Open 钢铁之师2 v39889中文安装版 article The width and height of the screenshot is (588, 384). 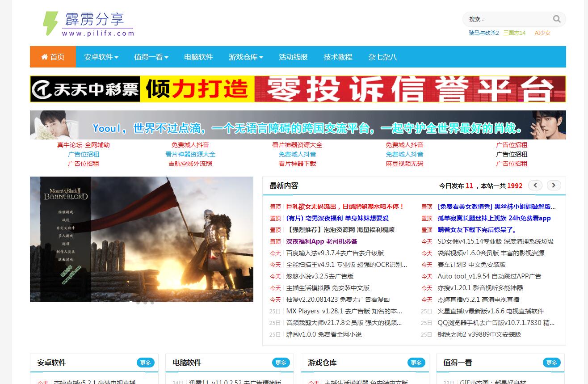(479, 334)
